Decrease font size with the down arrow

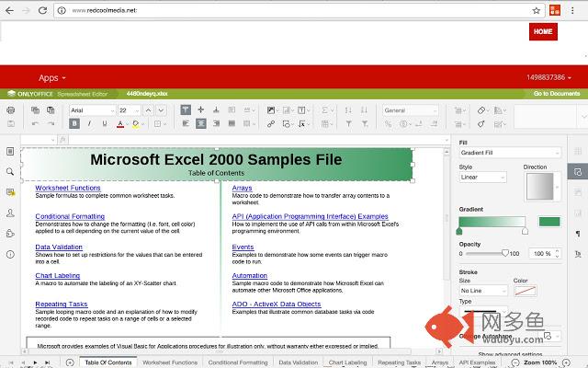[x=162, y=110]
